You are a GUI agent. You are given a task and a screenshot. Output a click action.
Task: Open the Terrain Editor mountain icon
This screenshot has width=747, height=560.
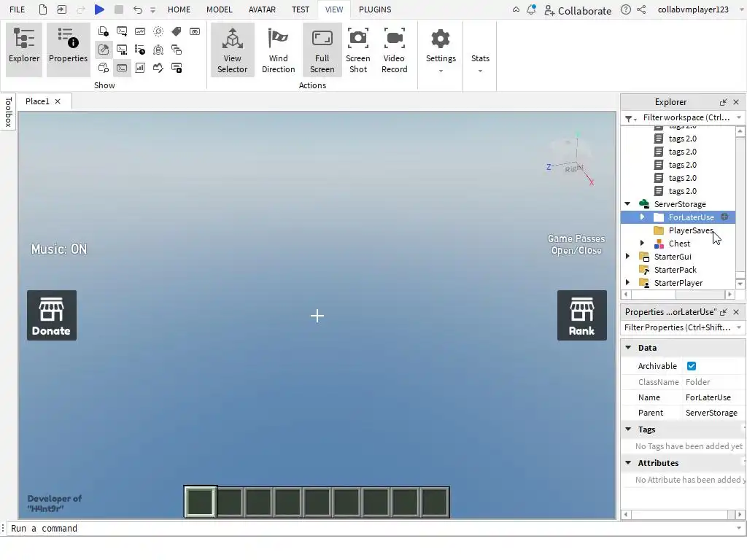point(158,68)
